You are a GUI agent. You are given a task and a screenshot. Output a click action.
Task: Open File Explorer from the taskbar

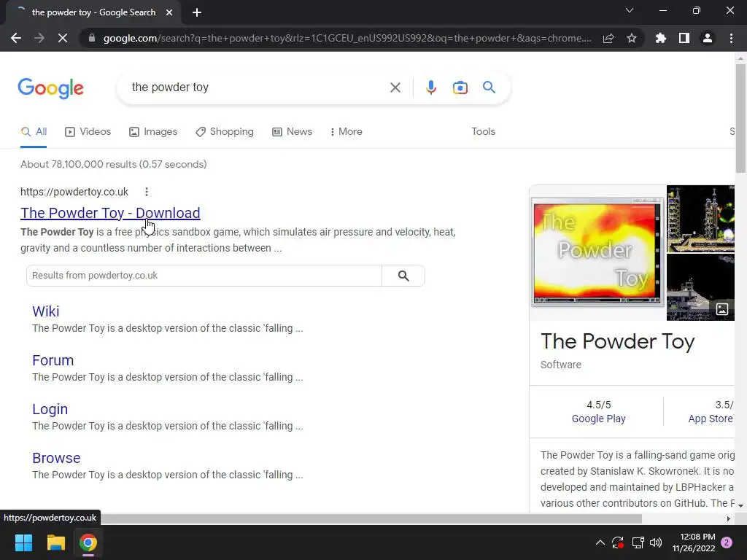point(55,542)
